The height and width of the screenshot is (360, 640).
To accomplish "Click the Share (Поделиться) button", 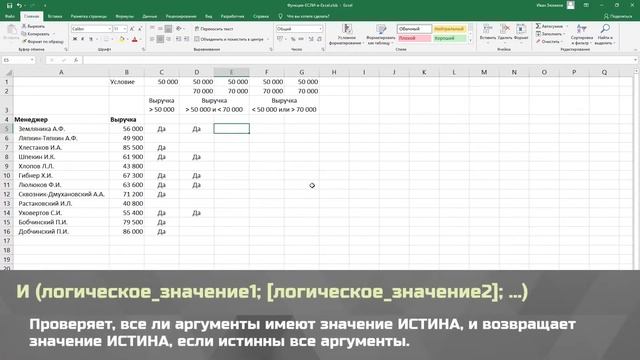I will 618,16.
